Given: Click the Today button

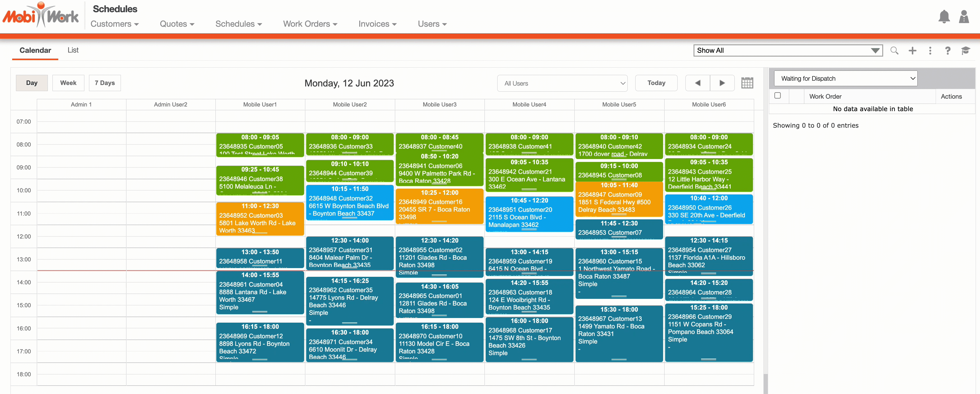Looking at the screenshot, I should pyautogui.click(x=656, y=83).
